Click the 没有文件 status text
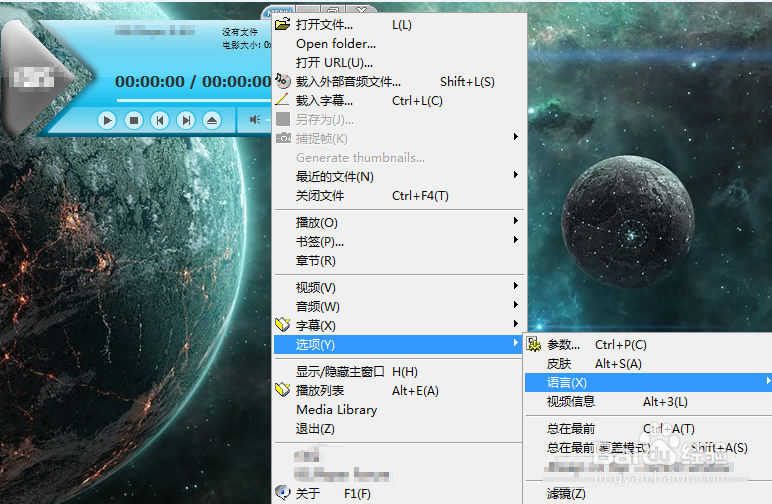This screenshot has height=504, width=772. pos(240,32)
